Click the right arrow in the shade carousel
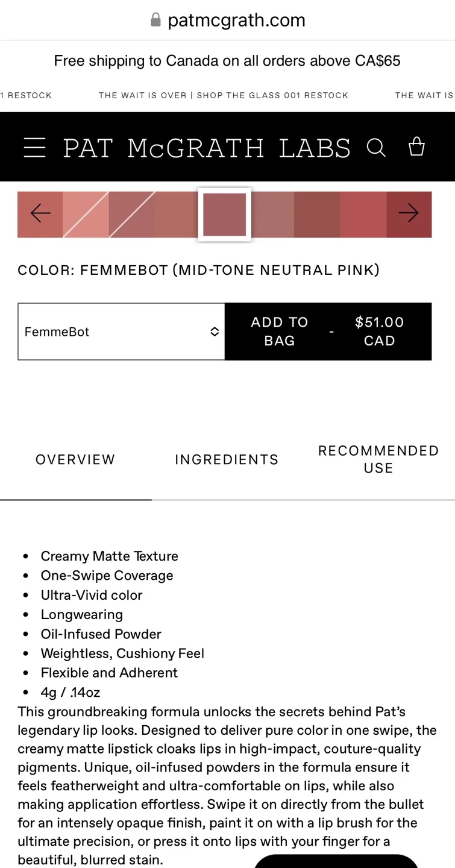Viewport: 455px width, 868px height. (x=409, y=213)
